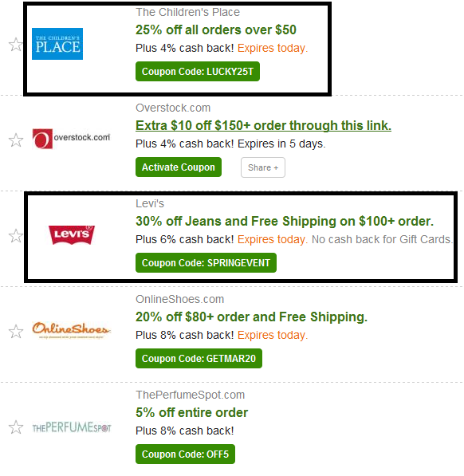Expand the Share + options

click(263, 167)
